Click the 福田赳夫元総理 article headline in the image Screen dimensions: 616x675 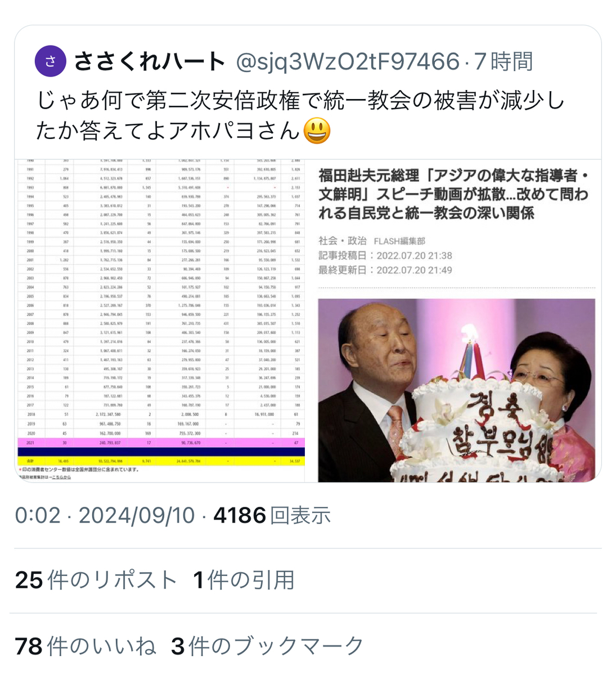click(453, 194)
